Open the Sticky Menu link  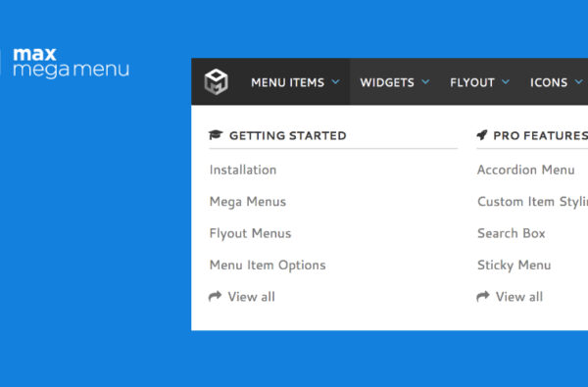click(x=514, y=266)
